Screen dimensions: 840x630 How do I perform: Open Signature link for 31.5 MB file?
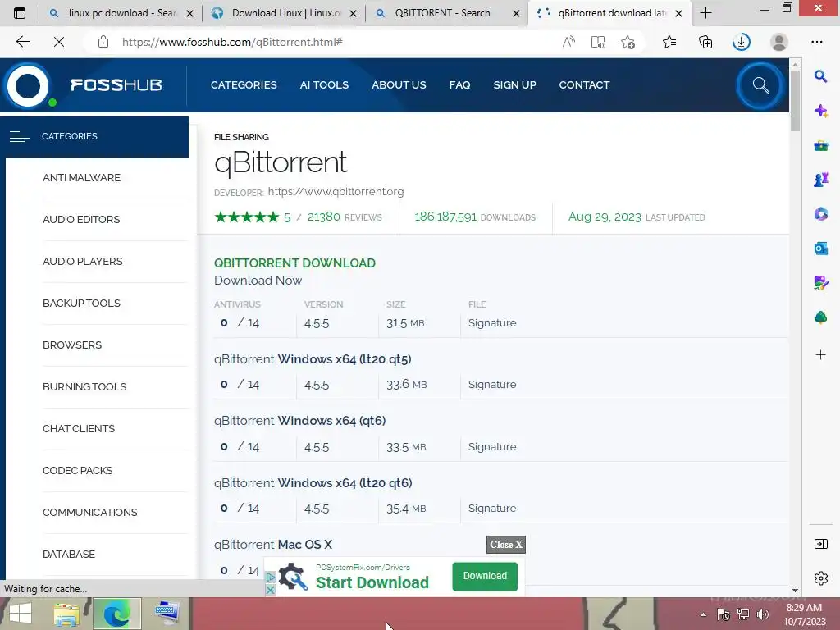(x=492, y=323)
